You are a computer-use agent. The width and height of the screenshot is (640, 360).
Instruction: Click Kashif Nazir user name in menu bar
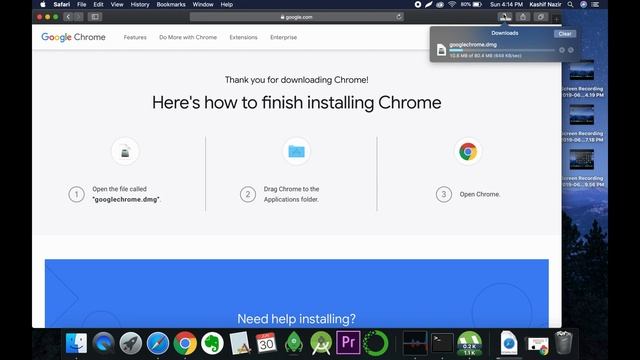point(545,4)
